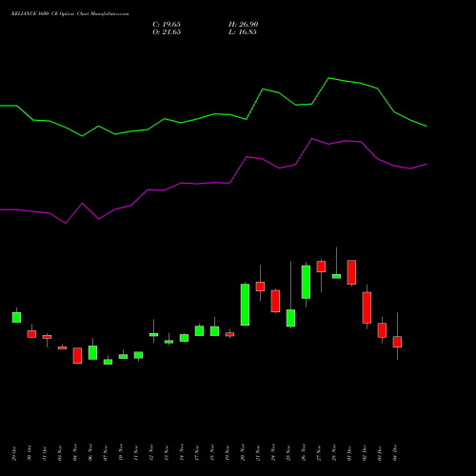Click the 01 Dec date label
This screenshot has height=476, width=476.
coord(349,452)
